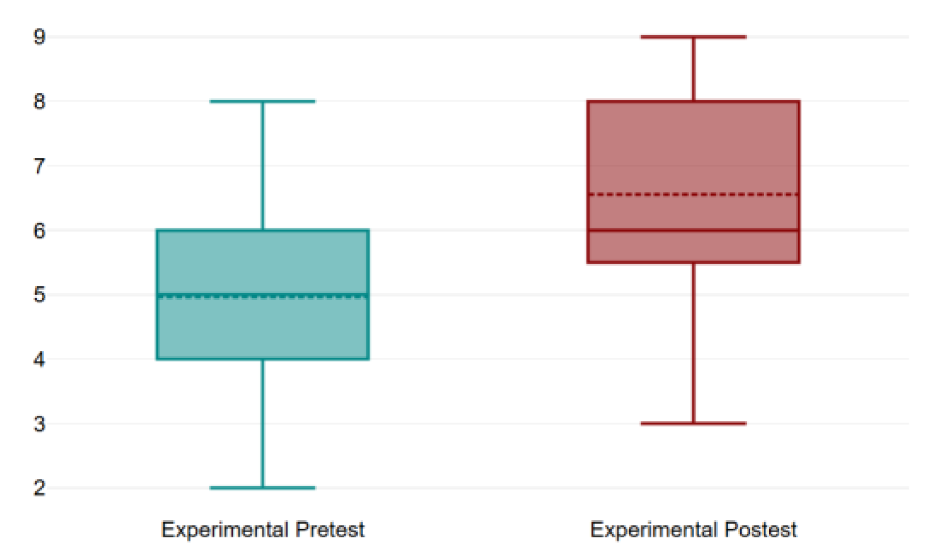Image resolution: width=928 pixels, height=560 pixels.
Task: Click the y-axis tick label 7
Action: pos(39,166)
